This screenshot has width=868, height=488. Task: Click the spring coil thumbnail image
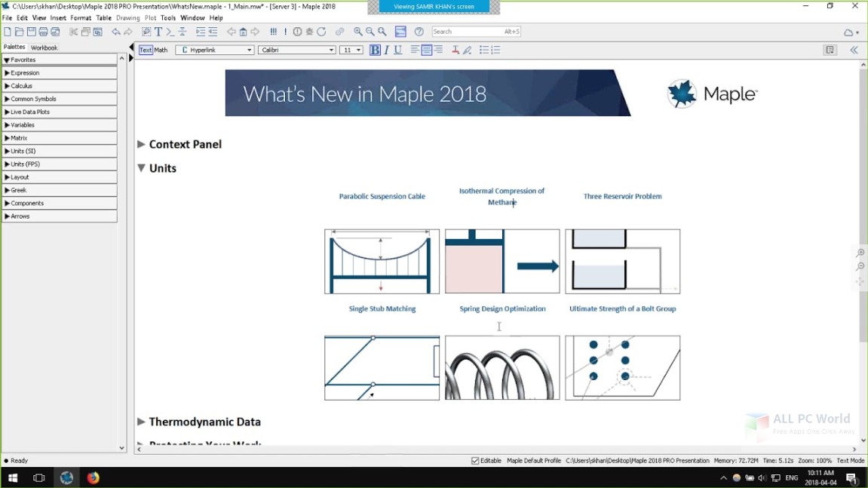(x=502, y=368)
